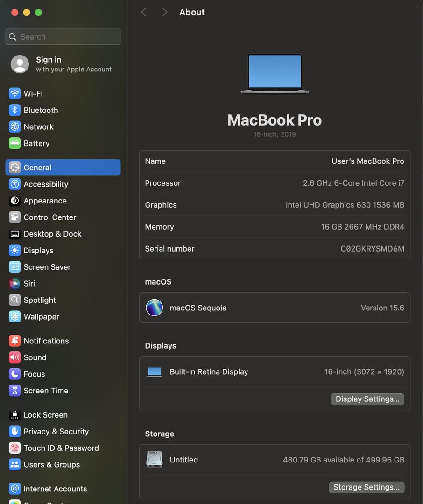Select the Network globe icon
This screenshot has height=504, width=423.
pos(14,126)
